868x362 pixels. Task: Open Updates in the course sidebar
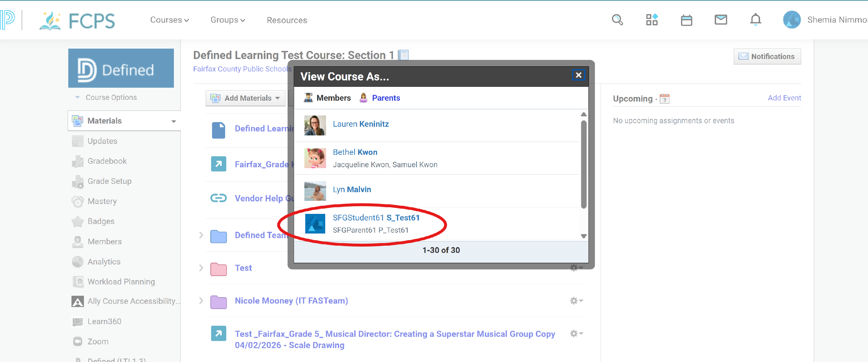tap(102, 141)
